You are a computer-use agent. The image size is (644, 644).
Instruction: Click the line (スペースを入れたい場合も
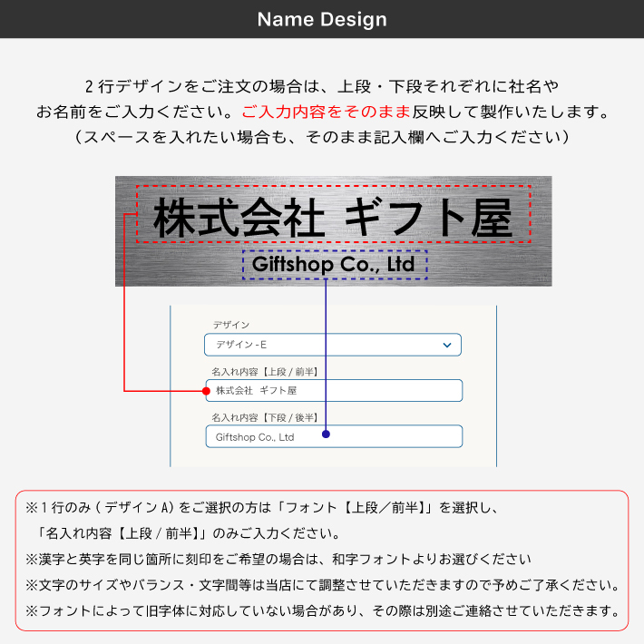point(322,137)
